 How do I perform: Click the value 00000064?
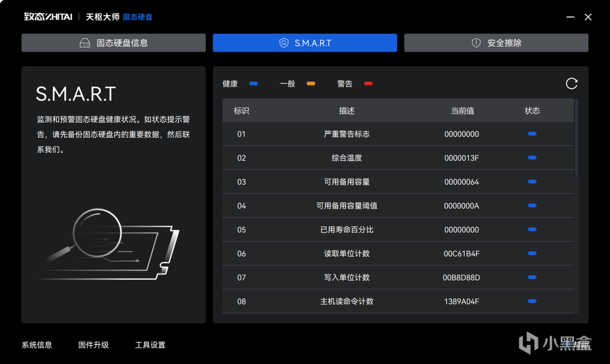coord(462,182)
